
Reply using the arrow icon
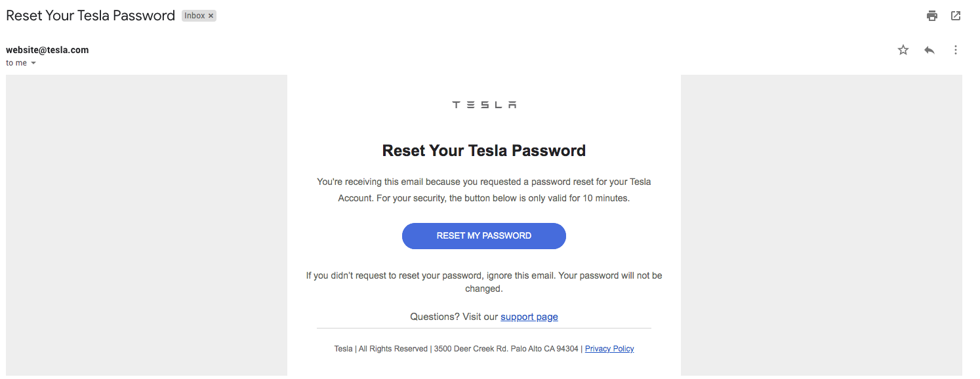click(929, 50)
